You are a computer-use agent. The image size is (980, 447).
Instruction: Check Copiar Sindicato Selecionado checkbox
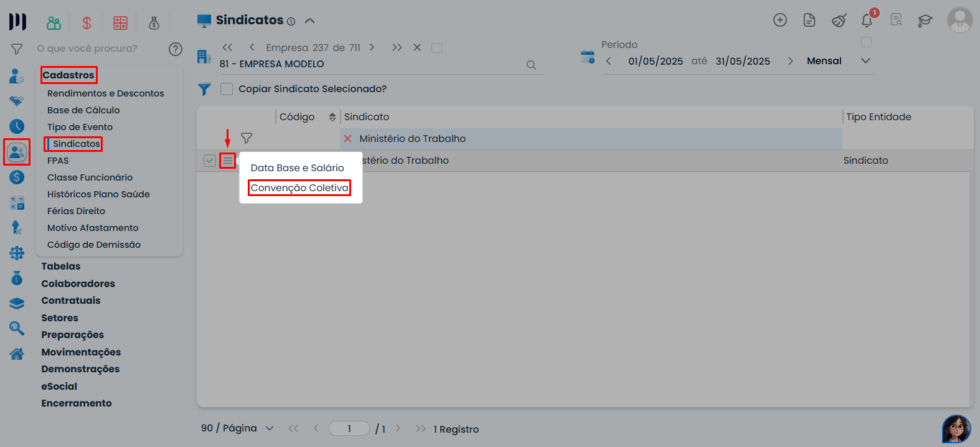[227, 89]
